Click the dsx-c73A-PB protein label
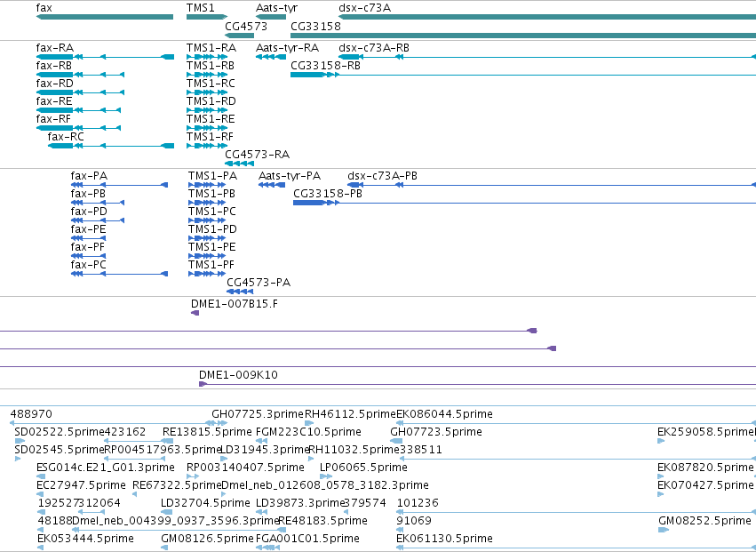 [382, 176]
